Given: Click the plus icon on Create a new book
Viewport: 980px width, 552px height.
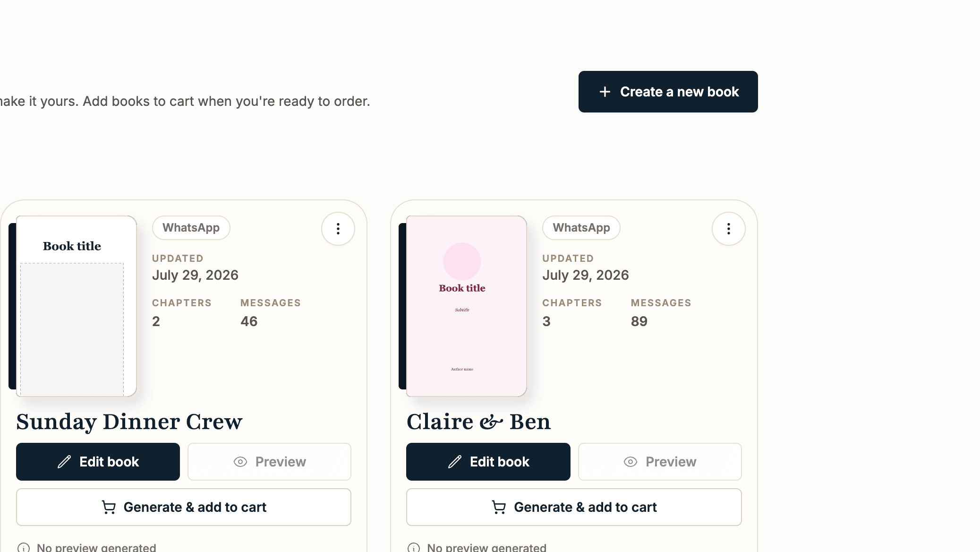Looking at the screenshot, I should point(605,92).
